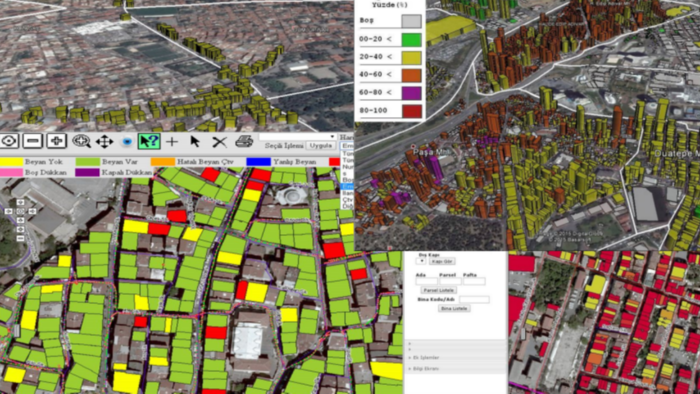Pan map down with navigation arrow
Viewport: 700px width, 394px height.
pyautogui.click(x=21, y=220)
